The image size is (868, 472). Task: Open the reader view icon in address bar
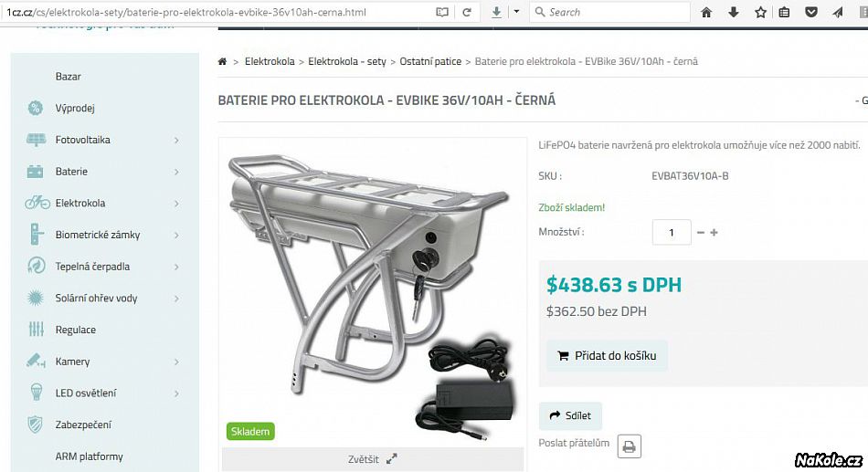click(x=441, y=12)
